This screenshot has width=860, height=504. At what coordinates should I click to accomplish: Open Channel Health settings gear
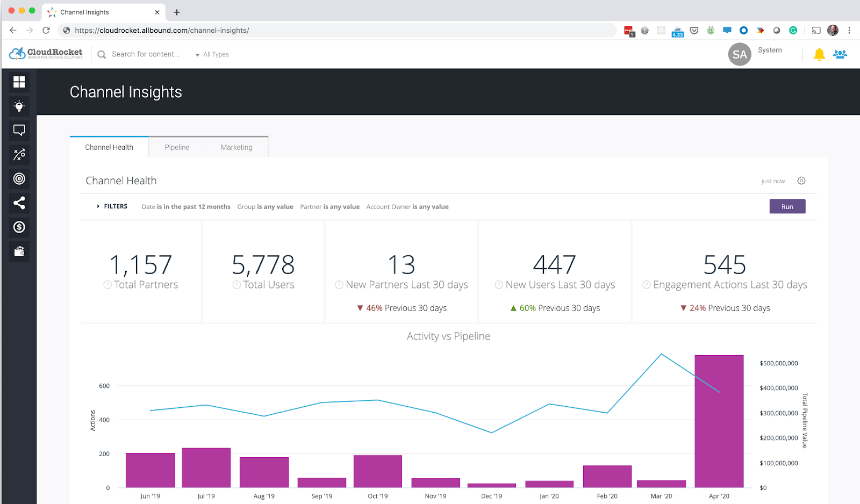pos(801,181)
